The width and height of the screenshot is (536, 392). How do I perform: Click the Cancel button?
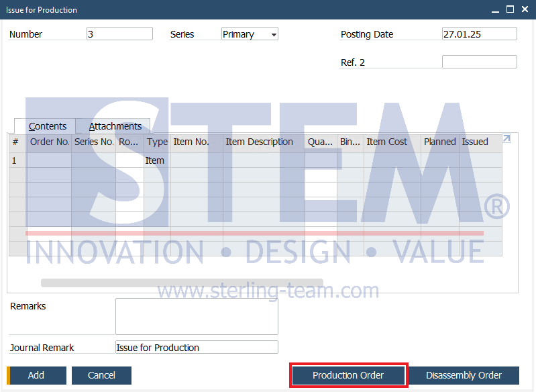[x=101, y=375]
